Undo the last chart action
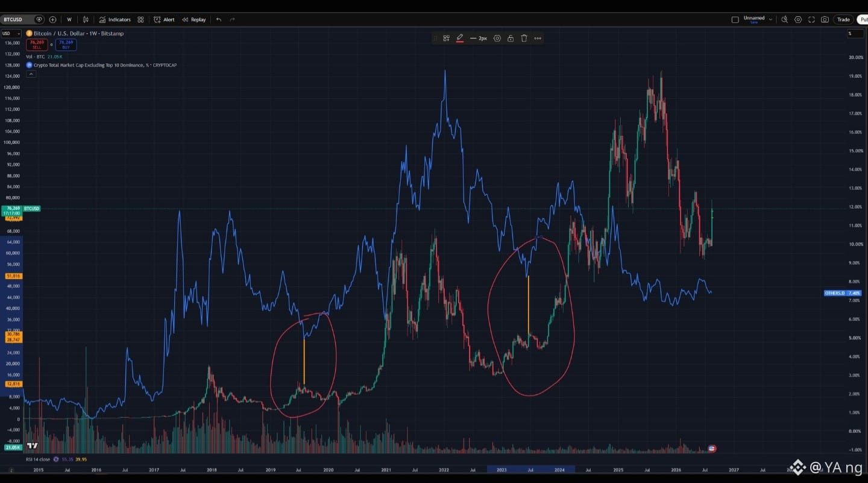 (218, 20)
